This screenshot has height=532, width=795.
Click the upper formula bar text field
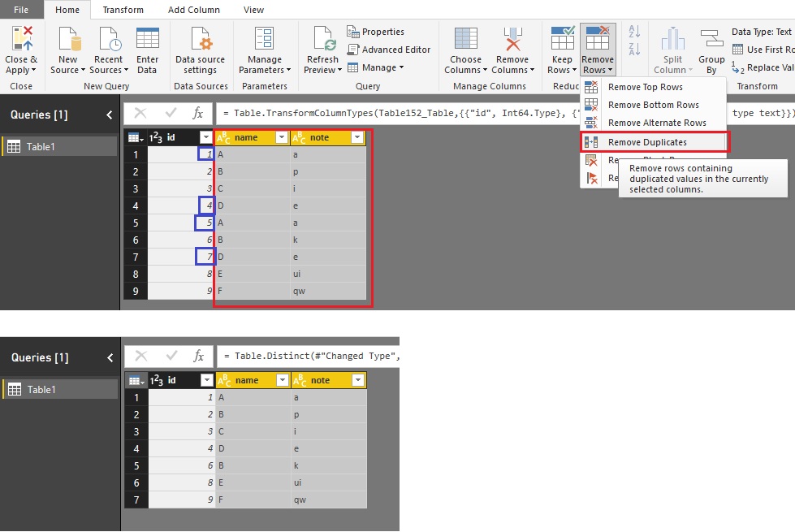(504, 113)
